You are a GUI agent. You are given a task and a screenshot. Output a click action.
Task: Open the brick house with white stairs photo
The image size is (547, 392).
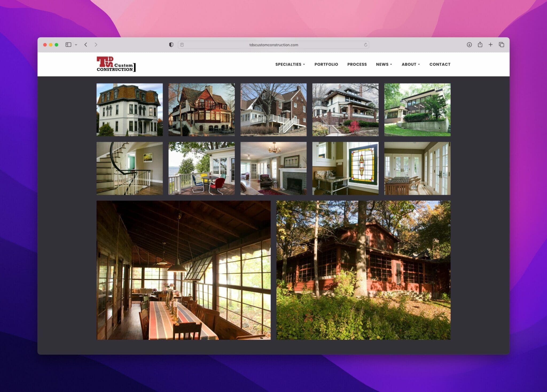pyautogui.click(x=273, y=110)
